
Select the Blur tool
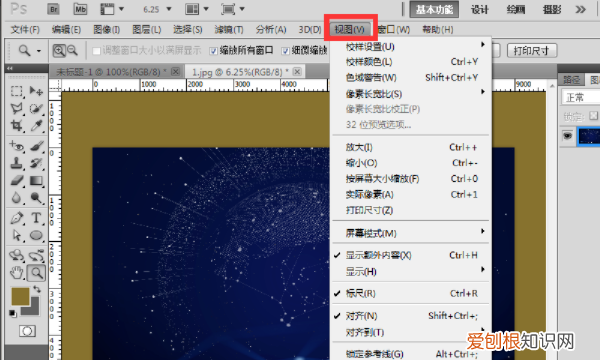coord(16,198)
